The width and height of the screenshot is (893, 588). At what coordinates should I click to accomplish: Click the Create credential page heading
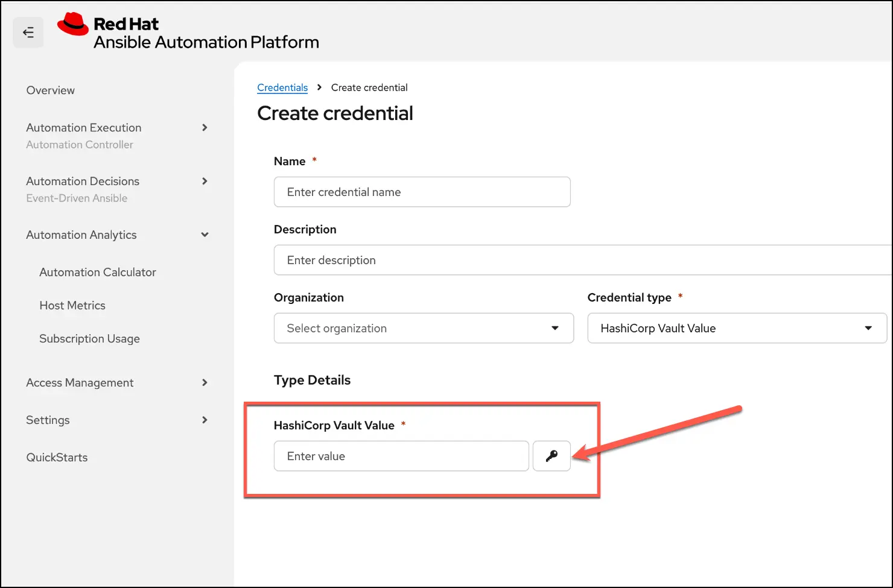[335, 113]
